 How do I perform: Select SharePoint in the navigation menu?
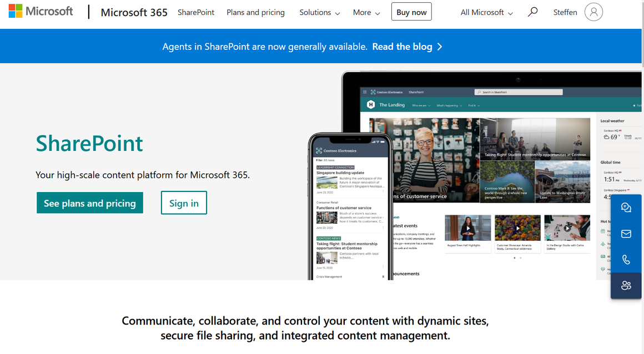[x=195, y=12]
